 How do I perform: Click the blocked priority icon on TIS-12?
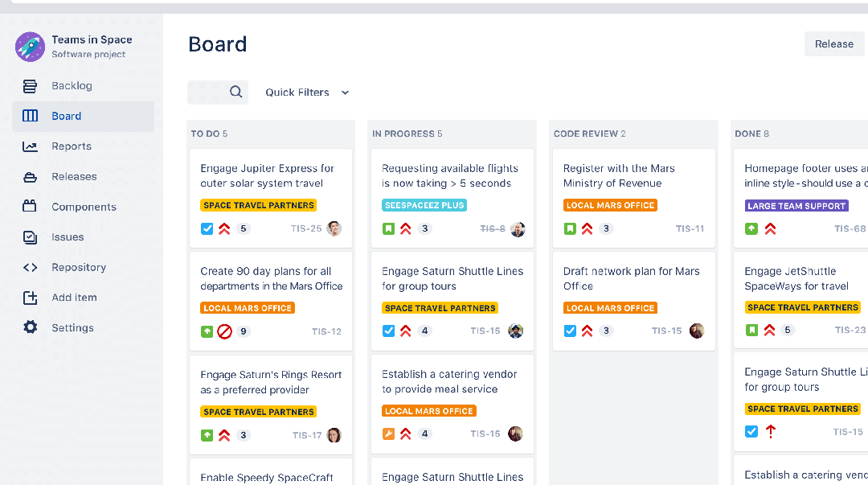tap(224, 331)
